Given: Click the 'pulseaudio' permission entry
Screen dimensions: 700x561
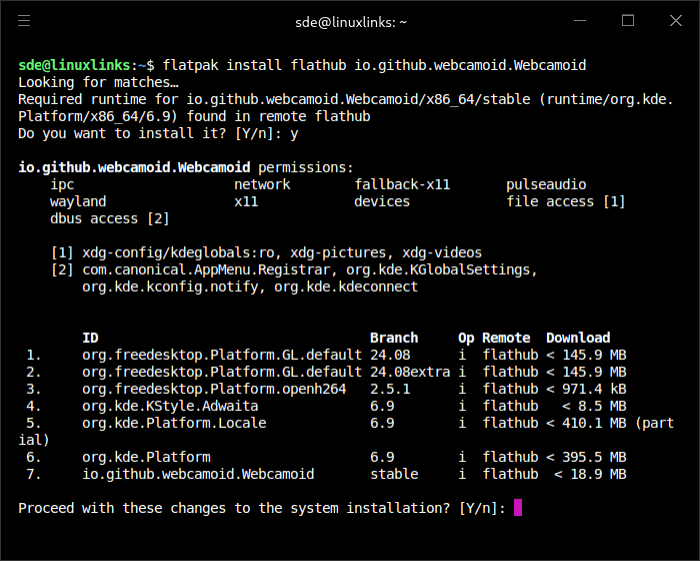Looking at the screenshot, I should (x=546, y=185).
